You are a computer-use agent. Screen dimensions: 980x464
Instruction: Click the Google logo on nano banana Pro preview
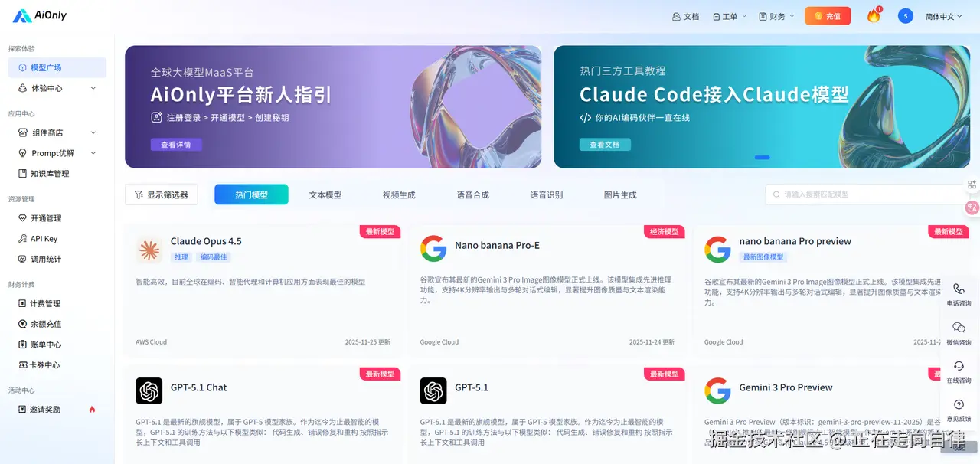click(x=717, y=249)
